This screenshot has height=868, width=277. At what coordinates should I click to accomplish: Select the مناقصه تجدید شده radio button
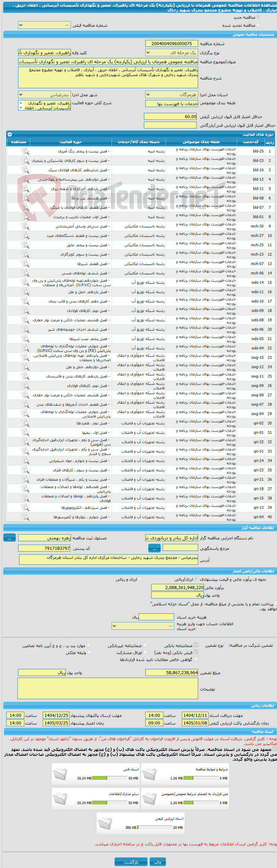258,25
